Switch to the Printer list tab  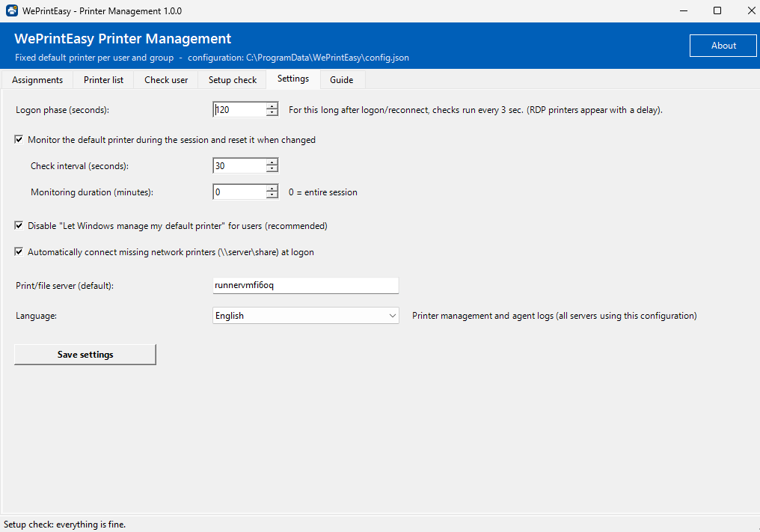click(103, 80)
